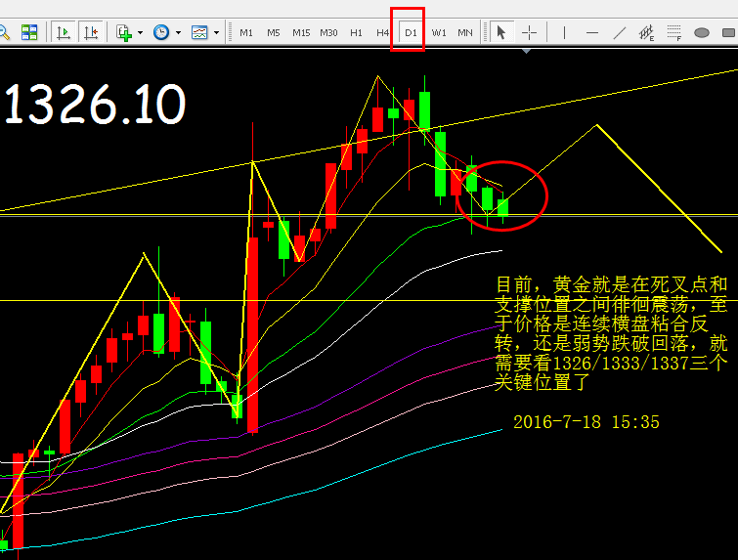Image resolution: width=738 pixels, height=560 pixels.
Task: Select the vertical line drawing tool
Action: pos(564,32)
